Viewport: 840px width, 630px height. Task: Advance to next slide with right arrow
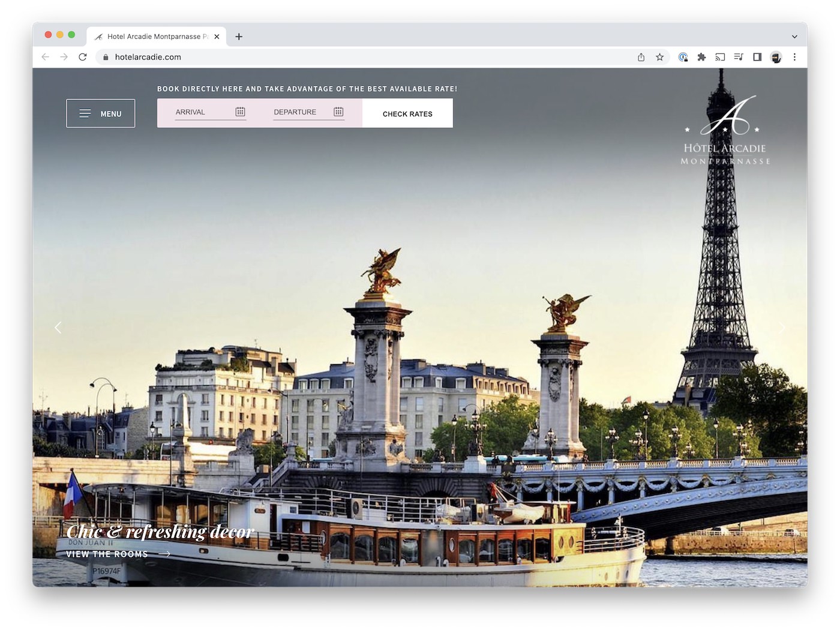click(x=782, y=328)
